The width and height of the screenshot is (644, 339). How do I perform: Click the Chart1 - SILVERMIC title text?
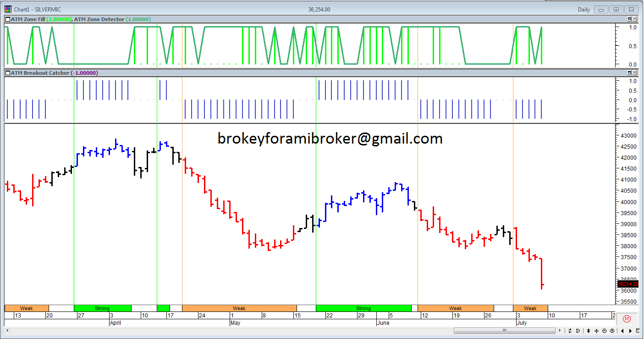(38, 9)
